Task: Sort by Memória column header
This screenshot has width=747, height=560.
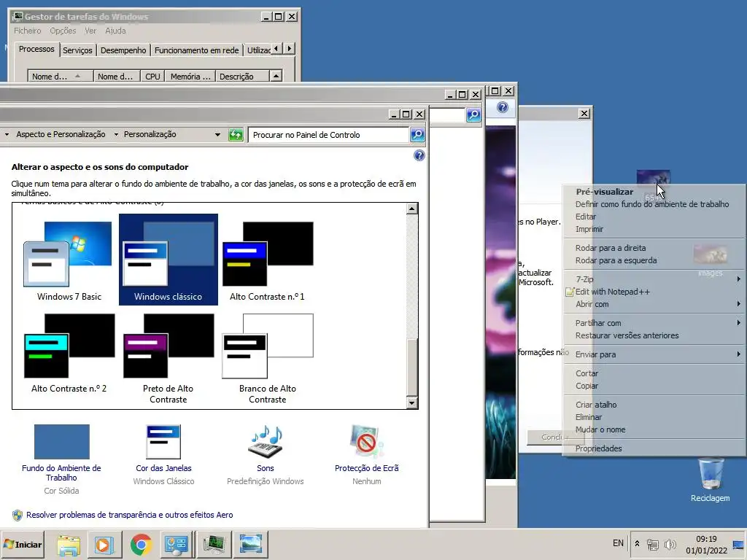Action: [x=190, y=76]
